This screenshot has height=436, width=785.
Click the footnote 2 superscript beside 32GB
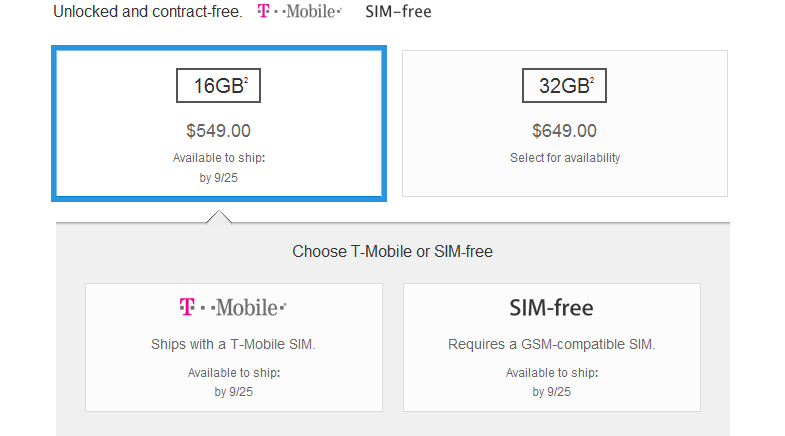tap(592, 80)
